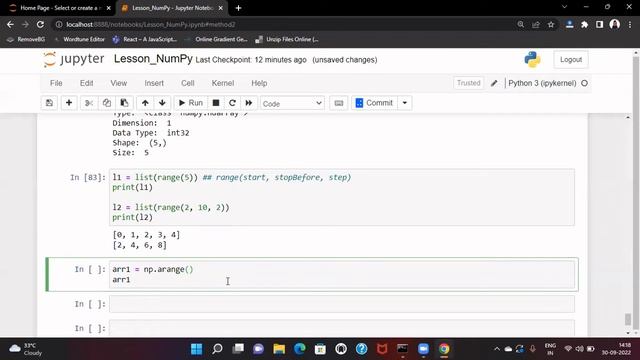Share this page icon in address bar
Image resolution: width=640 pixels, height=360 pixels.
tap(536, 24)
